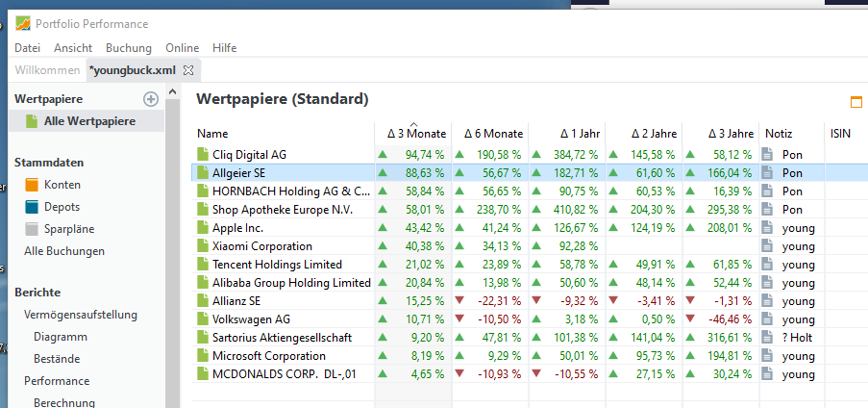Click the red arrow in Volkswagen AG 3 Jahre

point(690,319)
